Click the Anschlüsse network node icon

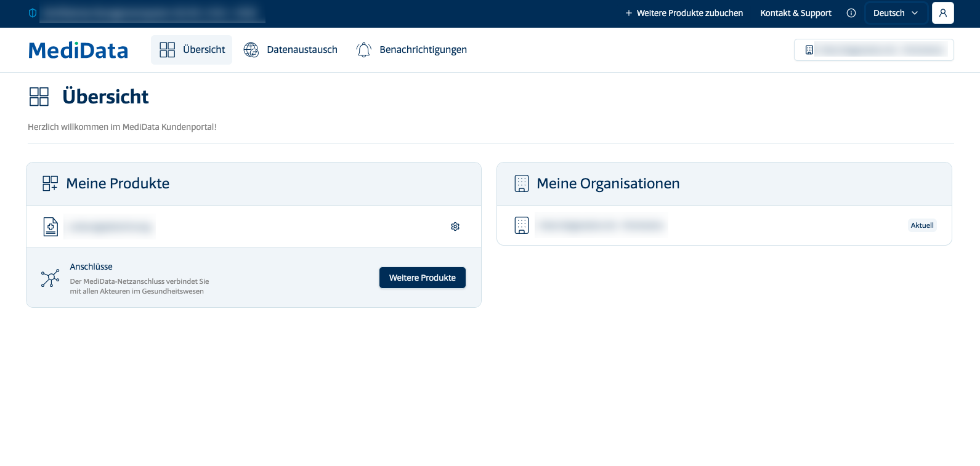coord(51,278)
